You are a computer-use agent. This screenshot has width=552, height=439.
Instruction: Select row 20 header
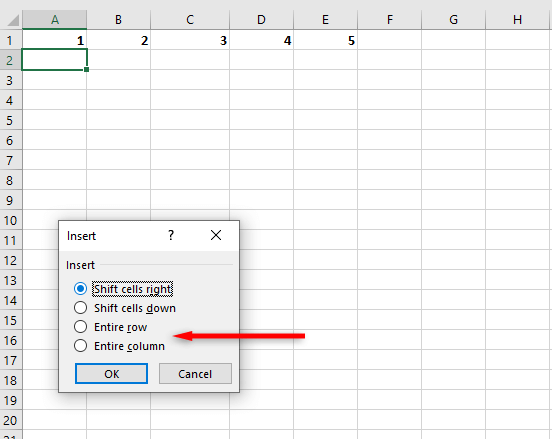11,420
